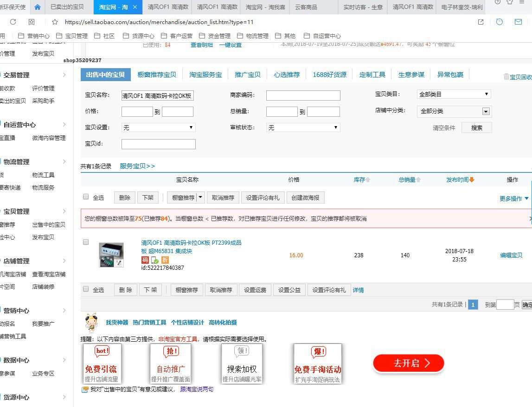The image size is (532, 407).
Task: Expand the 物流管理 sidebar section
Action: pyautogui.click(x=64, y=162)
